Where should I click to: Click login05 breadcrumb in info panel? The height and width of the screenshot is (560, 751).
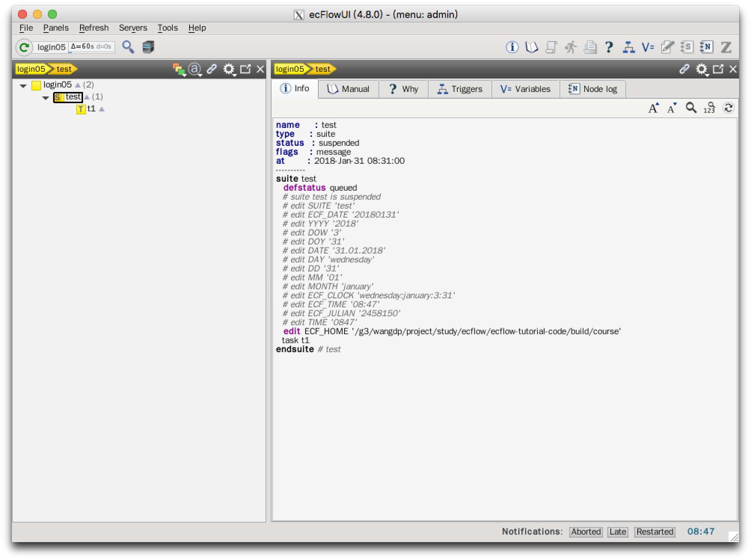pos(290,69)
